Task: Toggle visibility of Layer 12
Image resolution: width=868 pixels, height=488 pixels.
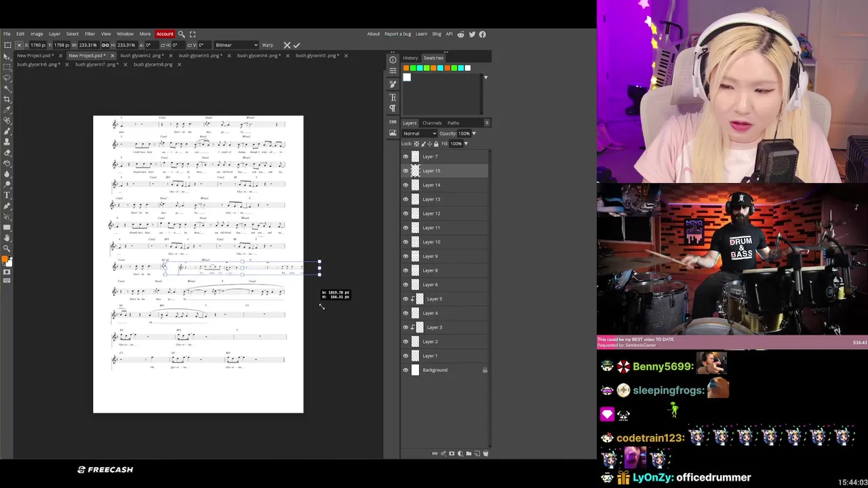Action: (x=406, y=213)
